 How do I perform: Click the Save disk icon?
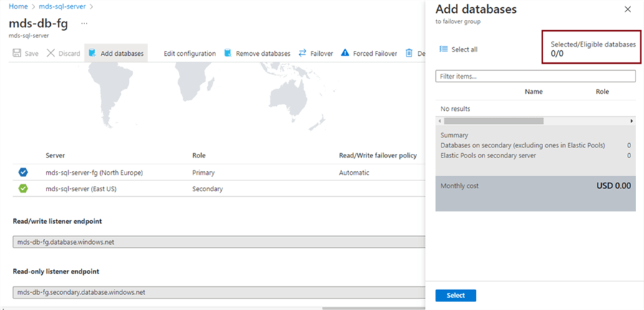pyautogui.click(x=17, y=54)
